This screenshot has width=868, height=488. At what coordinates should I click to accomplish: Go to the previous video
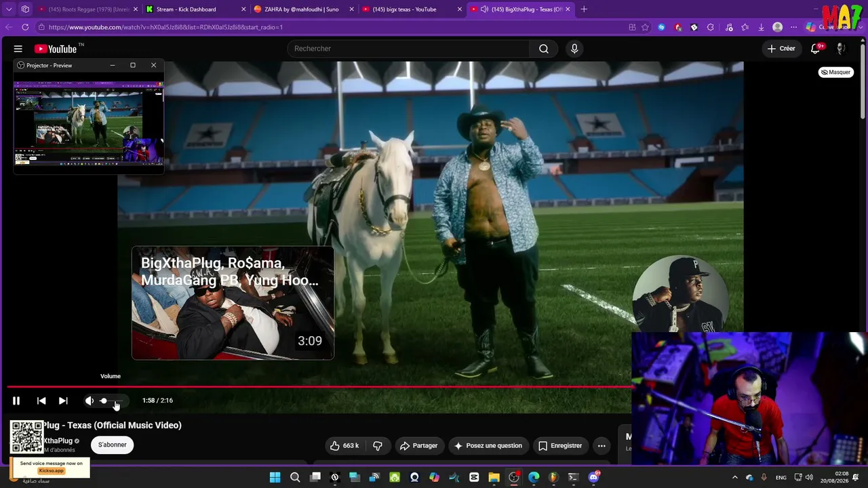pyautogui.click(x=41, y=401)
